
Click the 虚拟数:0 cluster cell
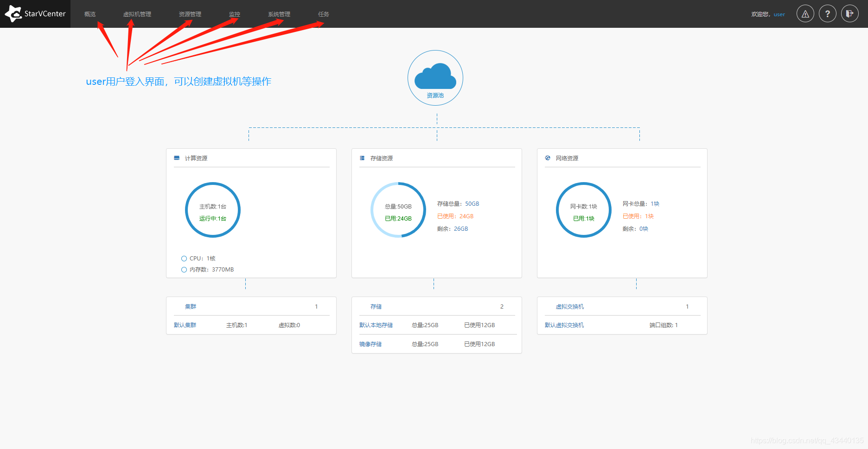[x=289, y=325]
